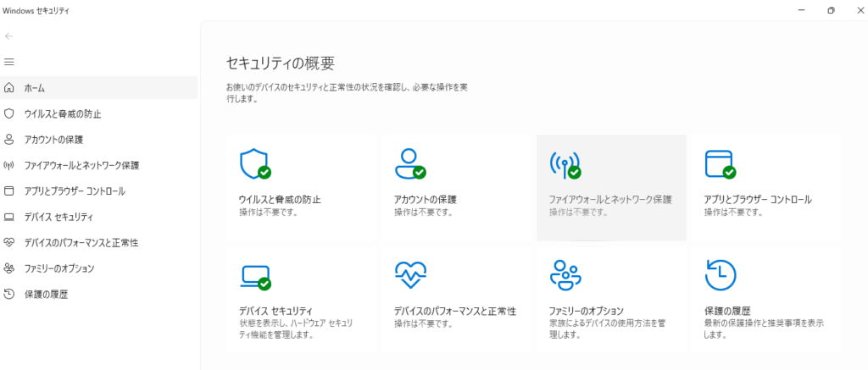Screen dimensions: 868x370
Task: Open ファミリーのオプション from sidebar
Action: 59,268
